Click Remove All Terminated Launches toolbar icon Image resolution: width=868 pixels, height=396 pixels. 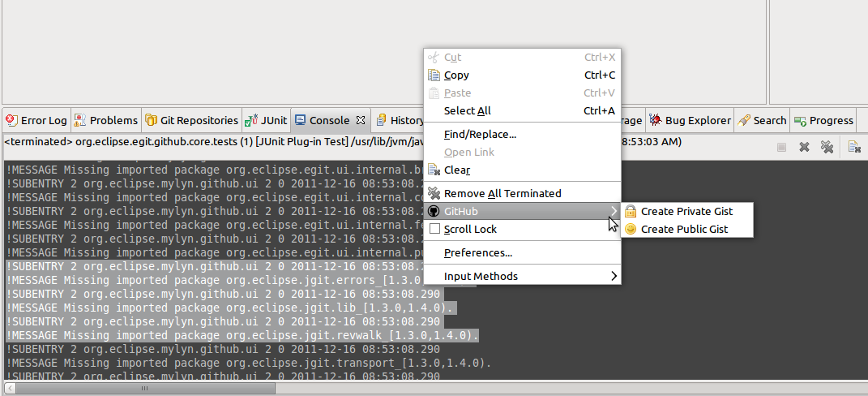pyautogui.click(x=827, y=147)
